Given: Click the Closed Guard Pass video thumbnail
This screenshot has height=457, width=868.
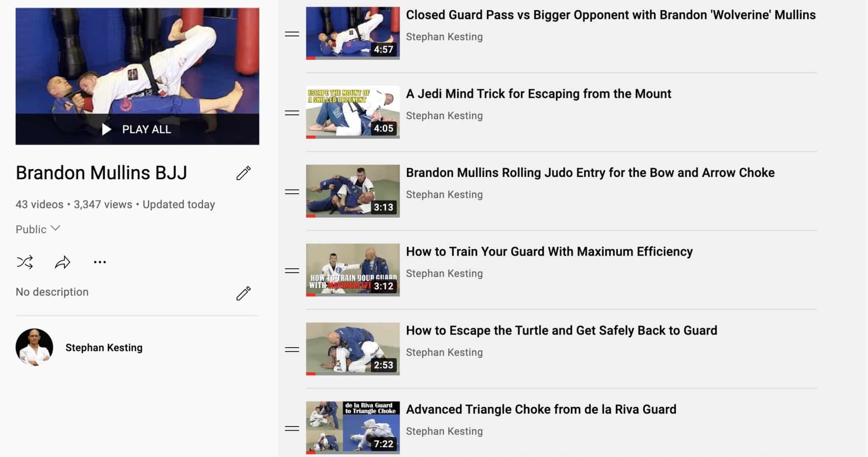Looking at the screenshot, I should (353, 33).
